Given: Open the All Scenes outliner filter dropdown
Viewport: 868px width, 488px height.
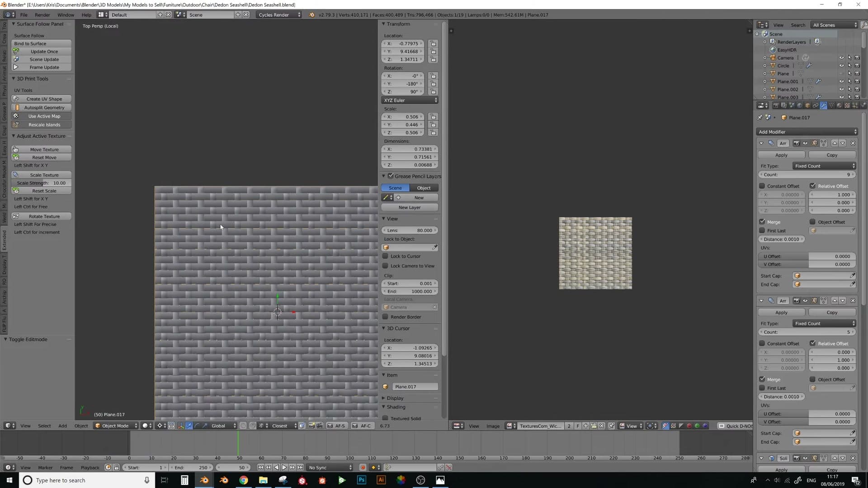Looking at the screenshot, I should (x=834, y=25).
